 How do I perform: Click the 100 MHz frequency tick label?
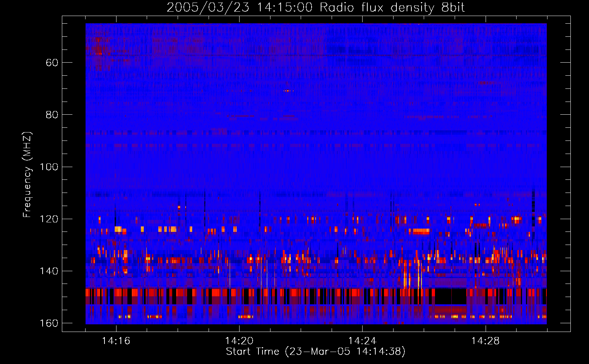(49, 167)
